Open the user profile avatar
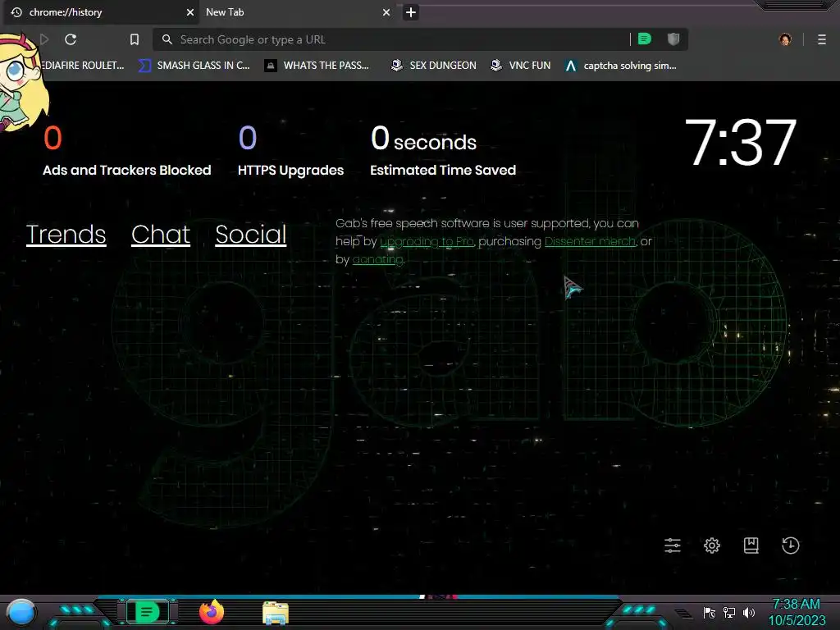Image resolution: width=840 pixels, height=630 pixels. [785, 39]
